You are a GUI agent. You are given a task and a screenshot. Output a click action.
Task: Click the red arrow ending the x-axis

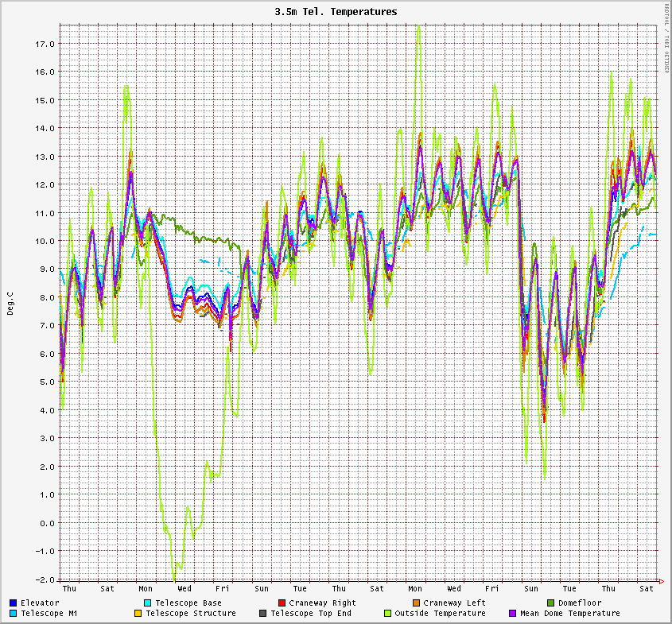point(659,580)
